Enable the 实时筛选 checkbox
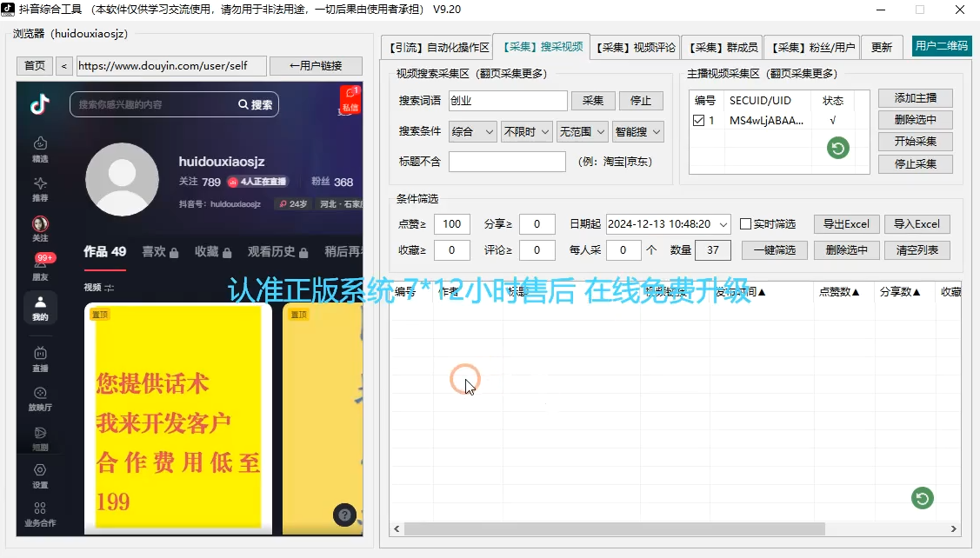980x558 pixels. (745, 223)
